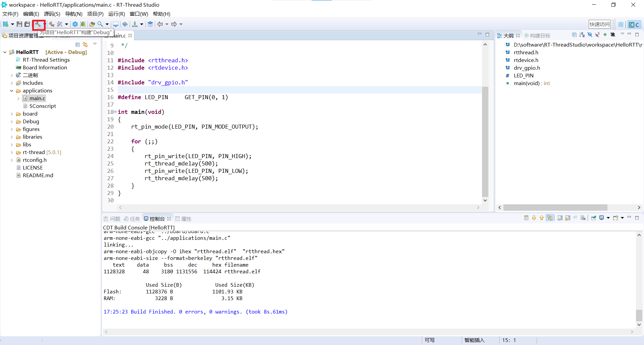644x345 pixels.
Task: Toggle highlighted double-arrow console button
Action: pos(549,218)
